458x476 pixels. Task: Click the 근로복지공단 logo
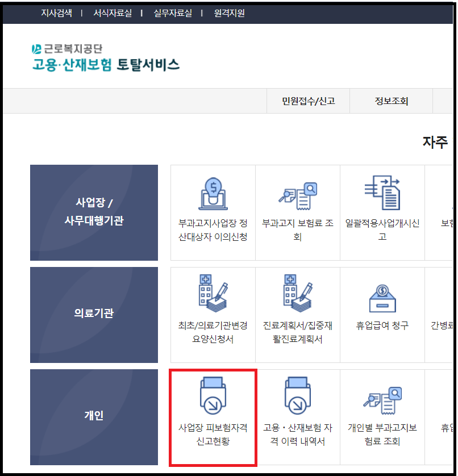tap(67, 49)
